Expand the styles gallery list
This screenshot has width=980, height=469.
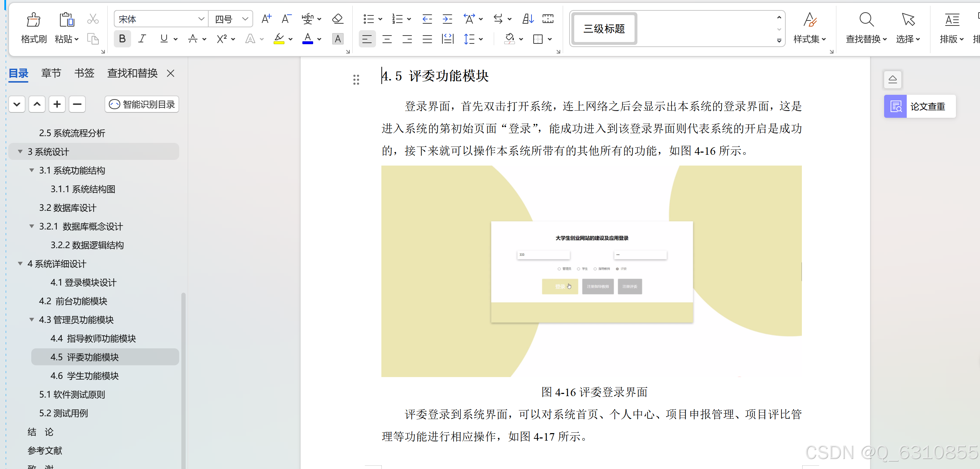779,40
